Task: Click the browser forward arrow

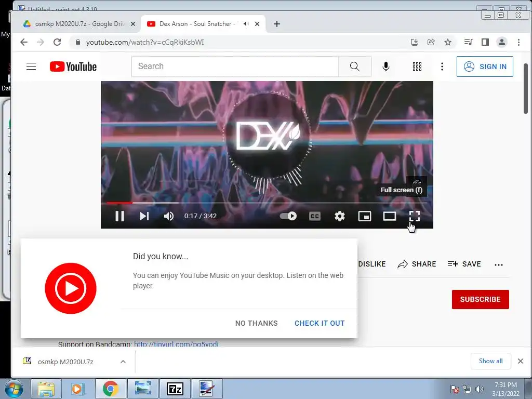Action: [41, 42]
